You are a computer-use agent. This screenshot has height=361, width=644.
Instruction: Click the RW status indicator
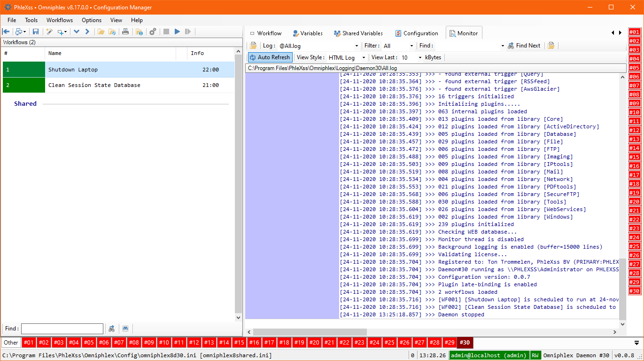coord(535,355)
